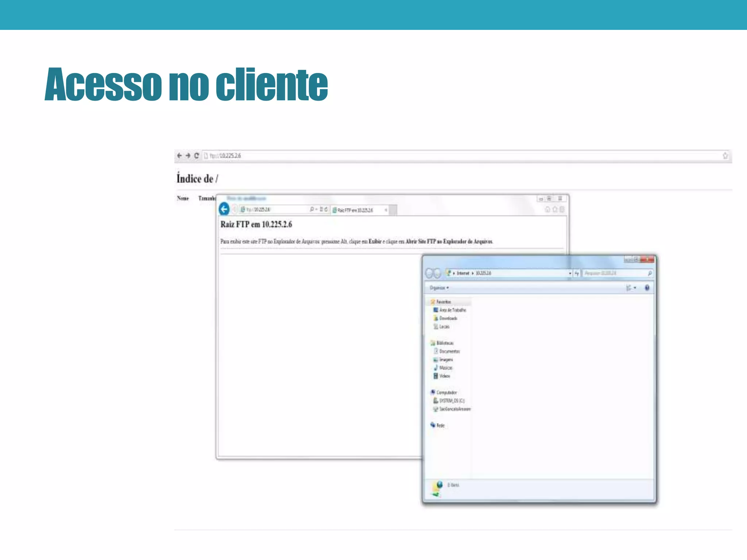The width and height of the screenshot is (747, 560).
Task: Click the refresh button beside Explorer's address bar
Action: (577, 273)
